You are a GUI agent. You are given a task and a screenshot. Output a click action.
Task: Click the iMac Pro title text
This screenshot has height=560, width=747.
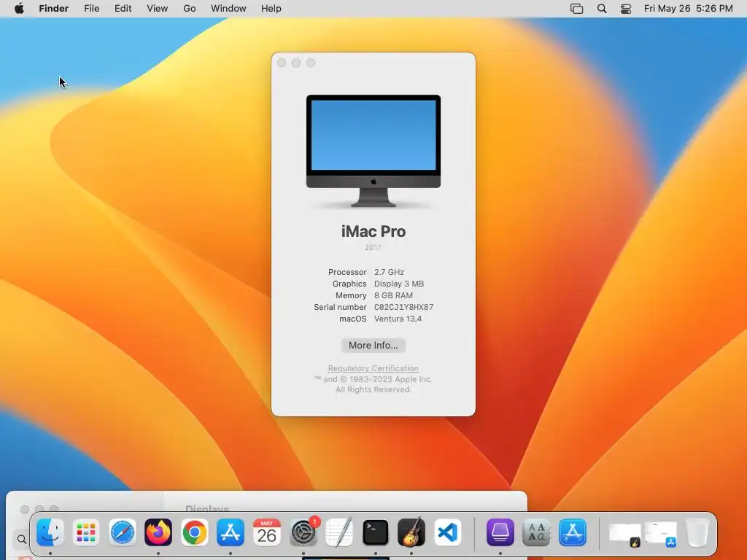(373, 231)
